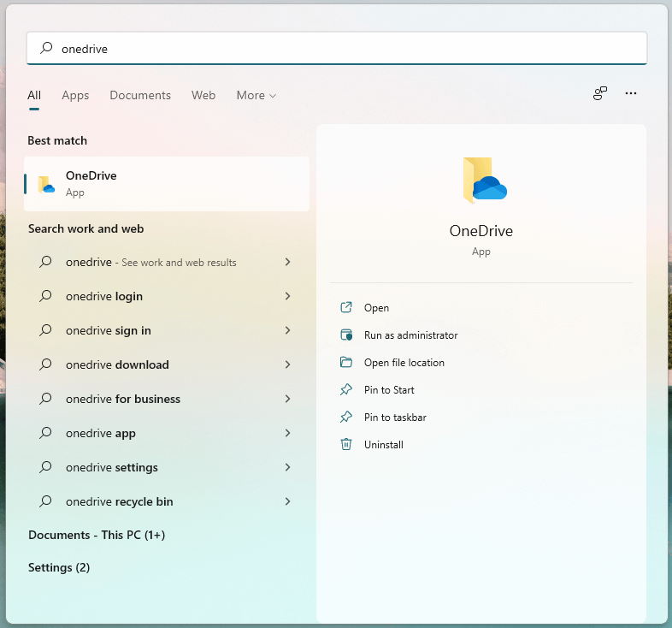Switch to the All tab

point(34,95)
